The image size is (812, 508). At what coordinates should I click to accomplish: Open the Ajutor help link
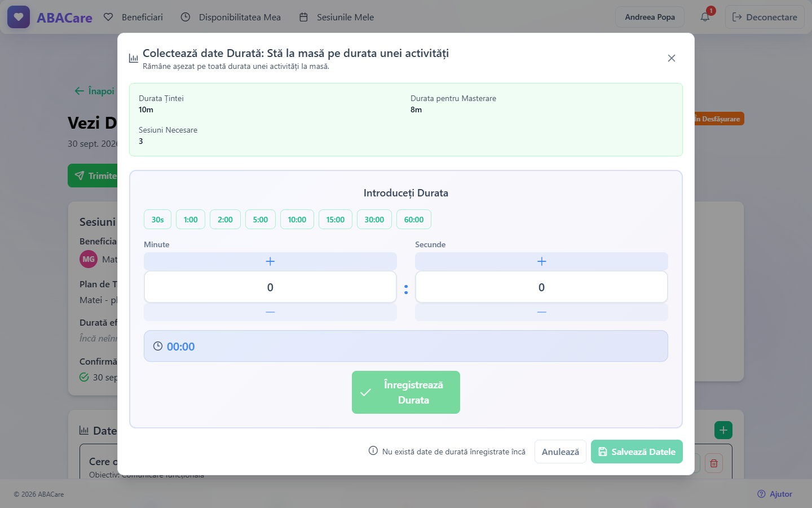775,494
